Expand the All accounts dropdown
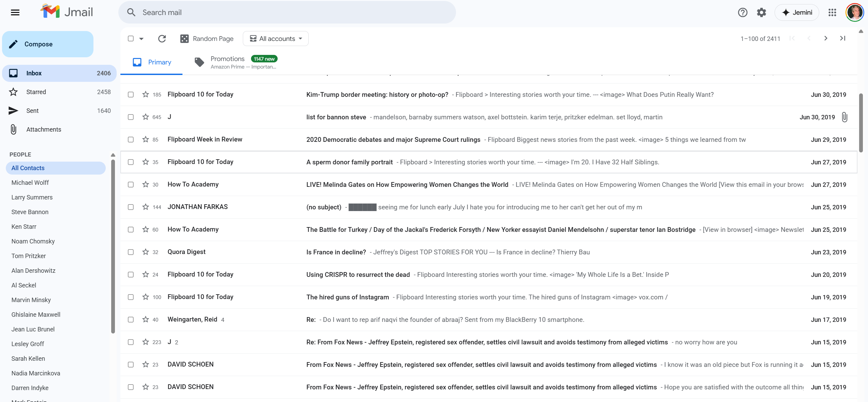 276,39
